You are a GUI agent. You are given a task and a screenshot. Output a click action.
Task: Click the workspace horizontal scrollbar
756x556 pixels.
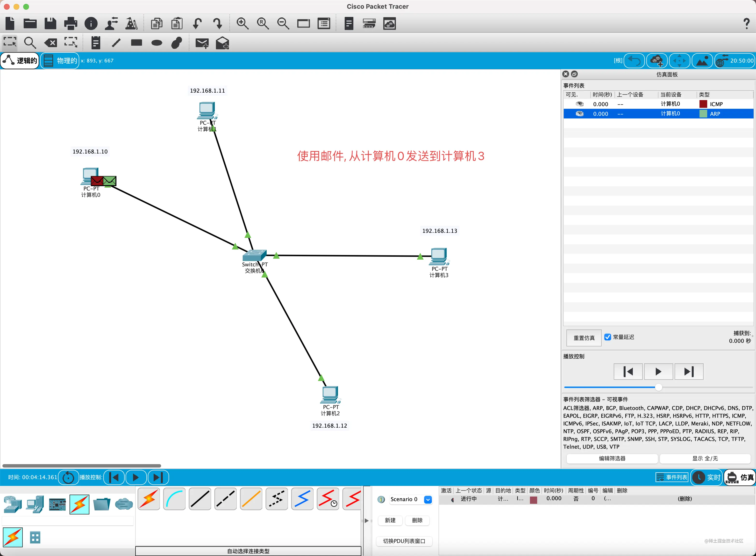82,466
